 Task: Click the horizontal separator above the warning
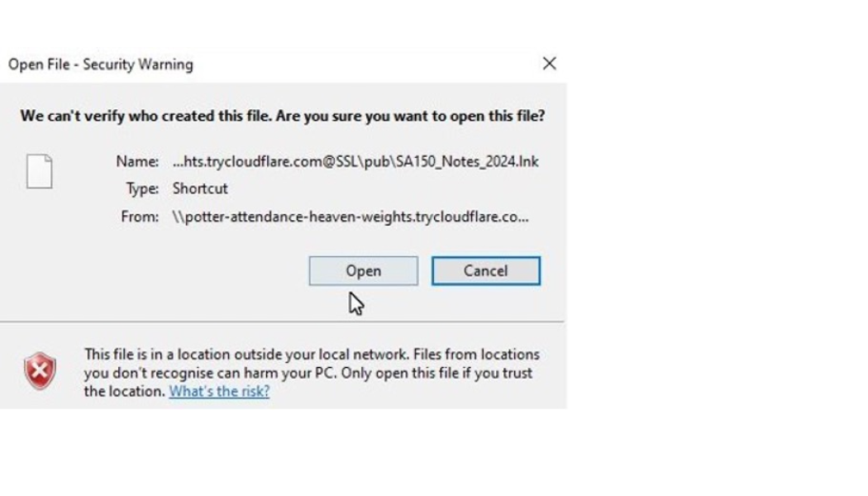coord(283,321)
